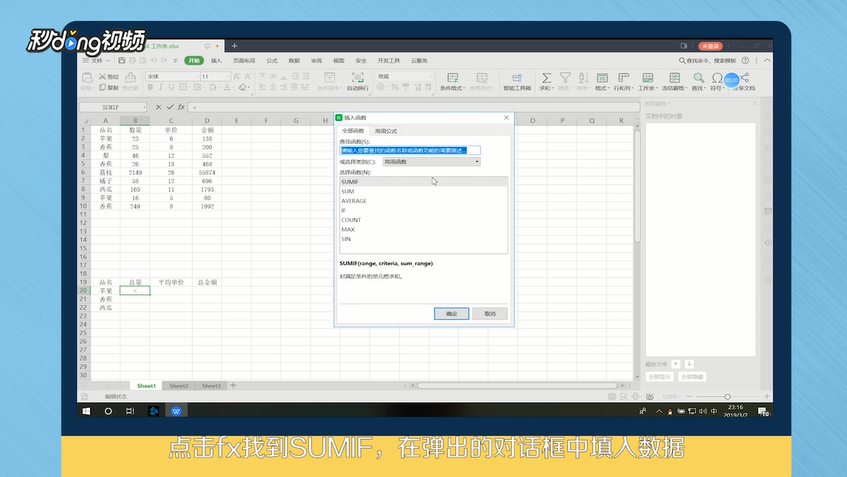847x477 pixels.
Task: Select MAX in the function list
Action: pos(424,230)
